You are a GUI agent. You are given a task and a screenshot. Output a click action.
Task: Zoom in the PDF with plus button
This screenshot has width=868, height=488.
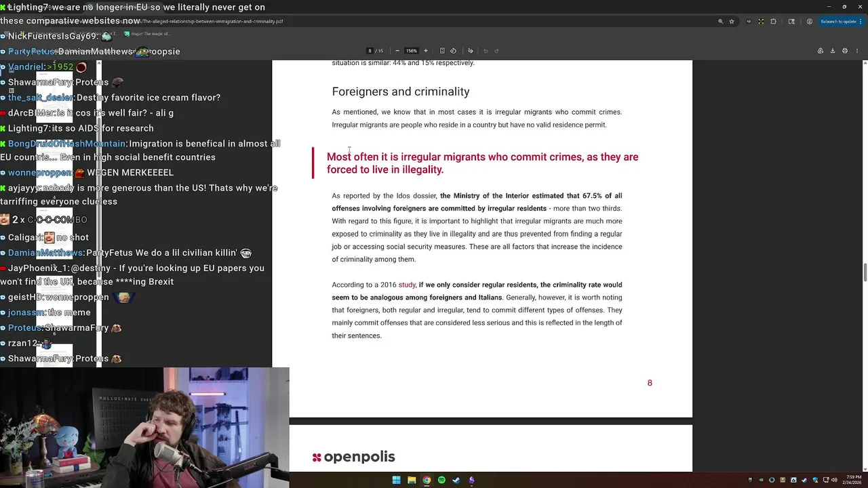coord(426,51)
